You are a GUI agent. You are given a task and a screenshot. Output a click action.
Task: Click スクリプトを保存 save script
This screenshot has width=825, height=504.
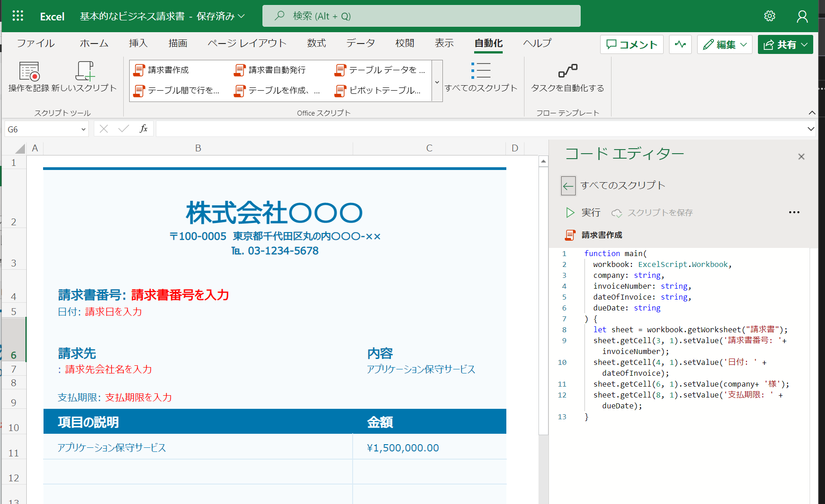tap(652, 213)
